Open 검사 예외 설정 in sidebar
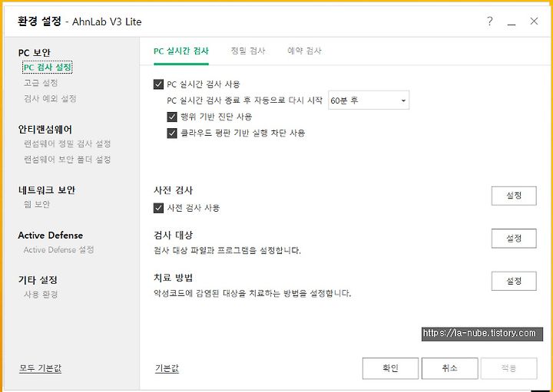Image resolution: width=553 pixels, height=392 pixels. [x=50, y=99]
